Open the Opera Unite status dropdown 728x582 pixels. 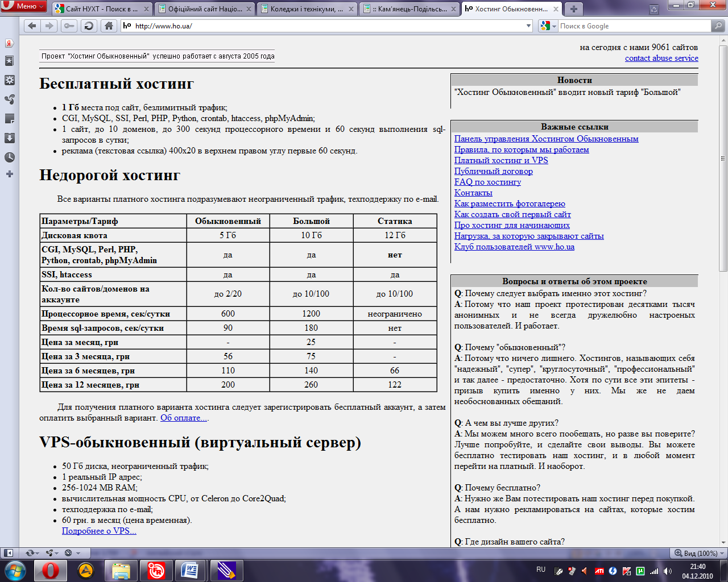[52, 552]
